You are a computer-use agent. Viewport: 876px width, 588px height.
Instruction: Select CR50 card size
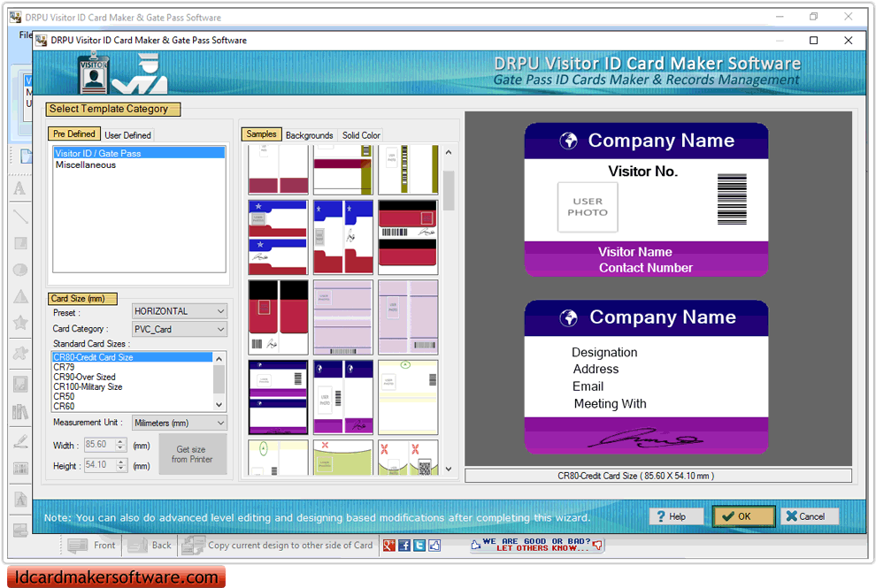click(133, 396)
